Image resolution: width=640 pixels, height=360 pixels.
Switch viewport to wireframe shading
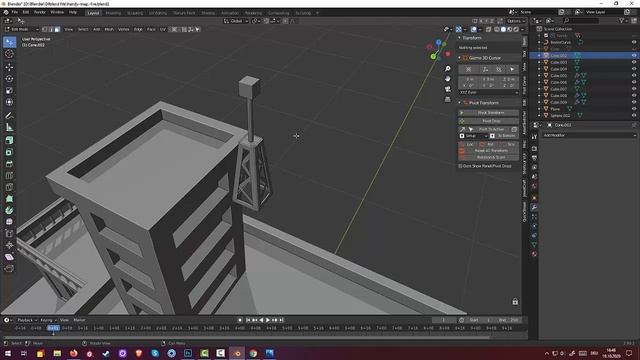497,29
